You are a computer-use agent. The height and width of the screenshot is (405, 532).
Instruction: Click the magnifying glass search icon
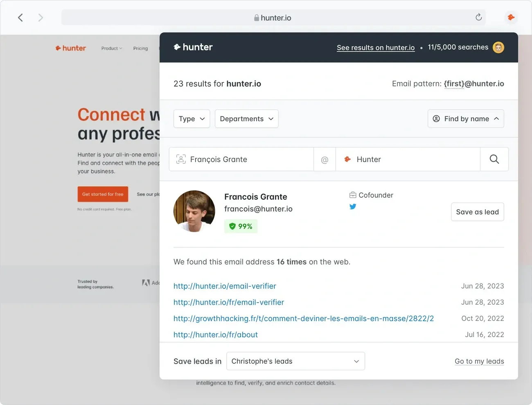(494, 159)
